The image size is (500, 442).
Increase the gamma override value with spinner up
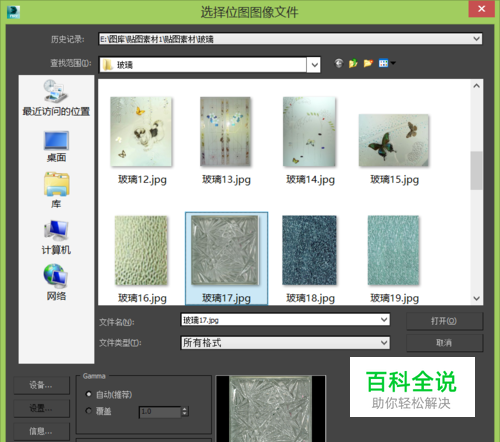tap(185, 409)
